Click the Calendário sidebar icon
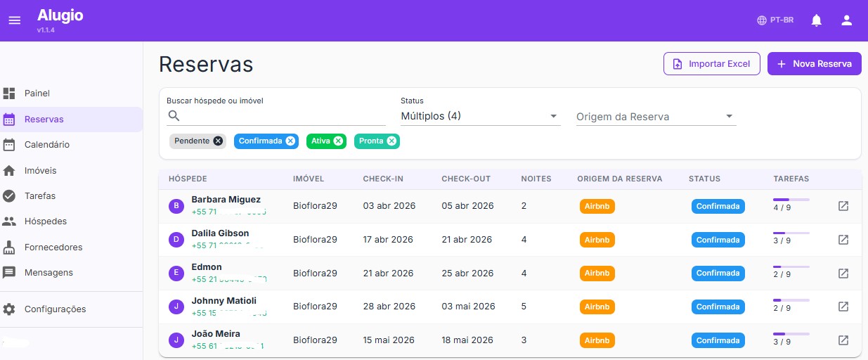 [9, 145]
